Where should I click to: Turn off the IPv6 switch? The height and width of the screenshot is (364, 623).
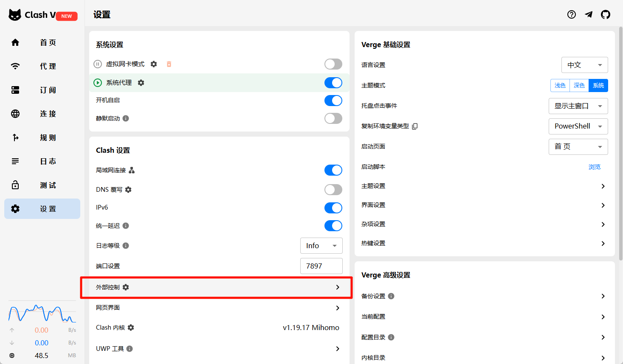333,208
